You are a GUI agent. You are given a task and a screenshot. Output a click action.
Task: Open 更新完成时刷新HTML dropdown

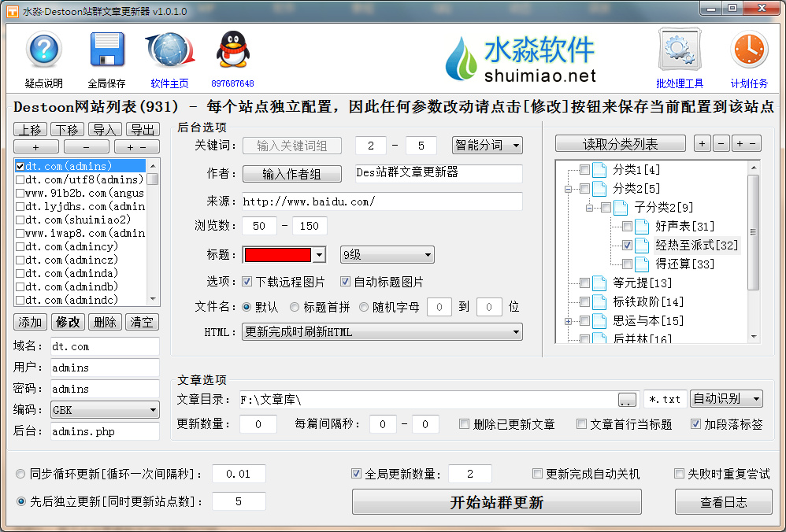point(382,332)
